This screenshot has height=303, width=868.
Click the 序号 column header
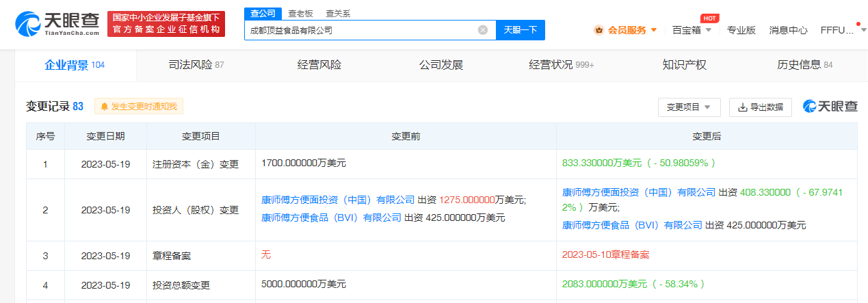45,136
